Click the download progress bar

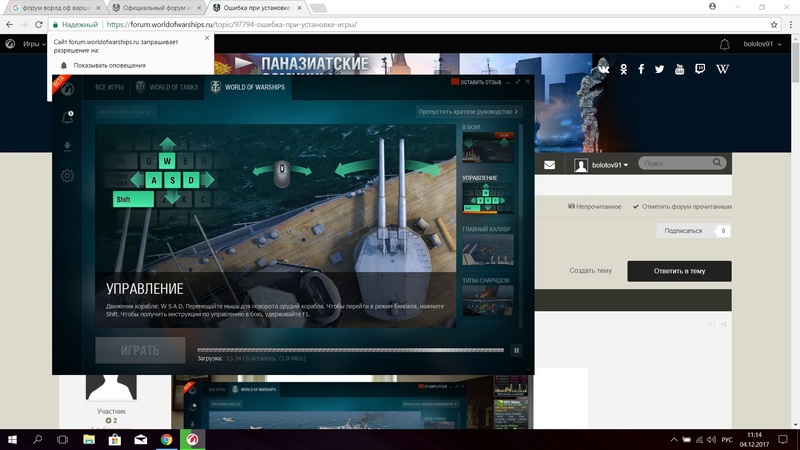351,350
